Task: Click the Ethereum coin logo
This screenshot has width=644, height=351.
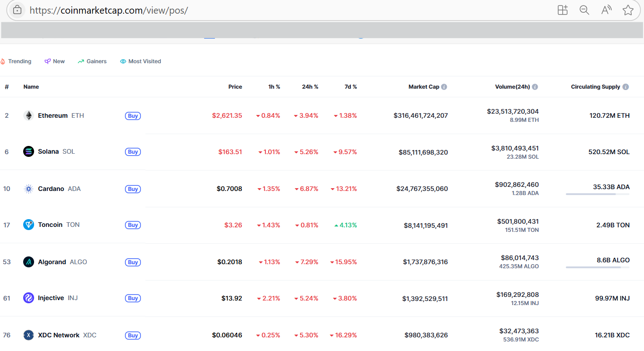Action: click(29, 115)
